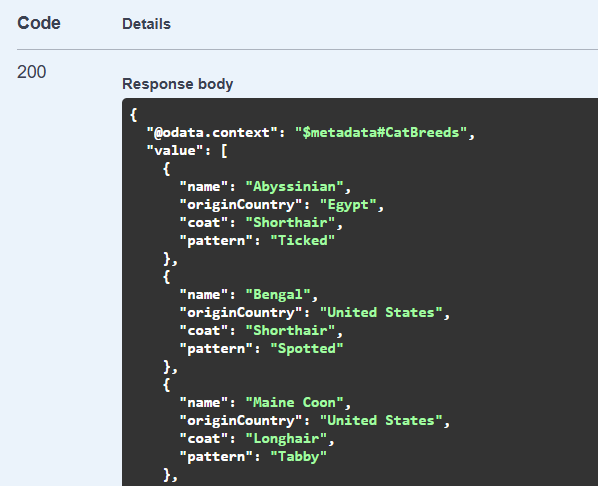This screenshot has width=598, height=486.
Task: Click the "Details" column header
Action: 146,24
